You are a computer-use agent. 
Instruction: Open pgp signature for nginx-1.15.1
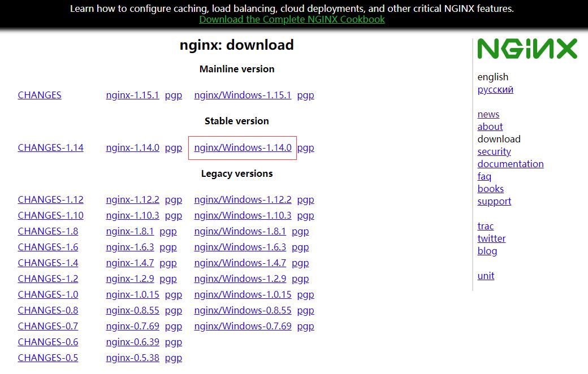(173, 95)
